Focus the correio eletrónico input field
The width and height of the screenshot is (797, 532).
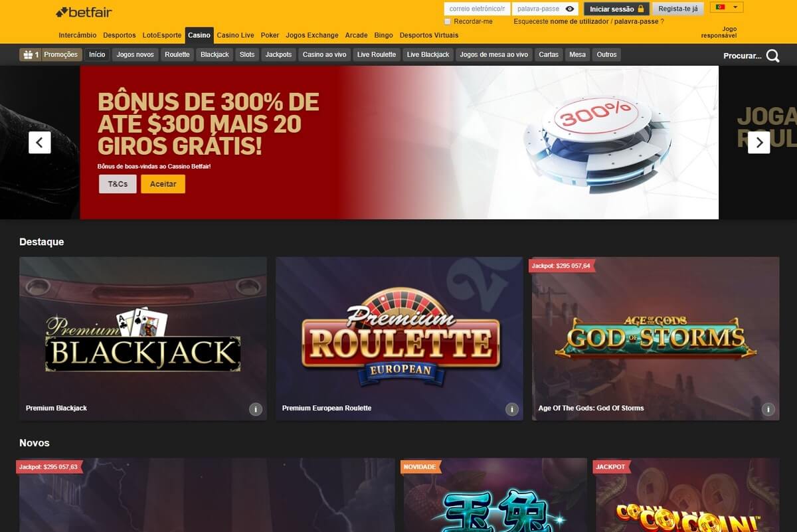[x=477, y=9]
